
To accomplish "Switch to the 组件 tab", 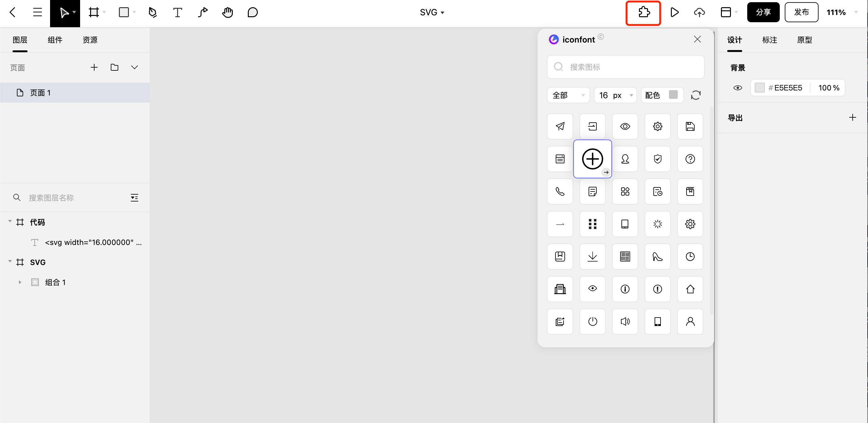I will (x=55, y=40).
